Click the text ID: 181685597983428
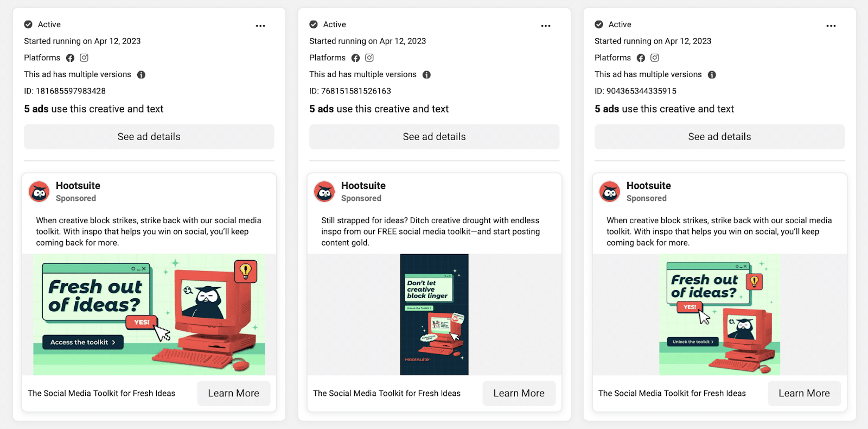The width and height of the screenshot is (868, 429). 65,91
